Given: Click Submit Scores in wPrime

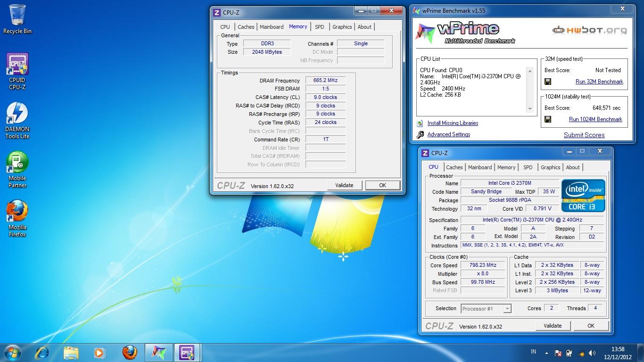Looking at the screenshot, I should click(584, 135).
